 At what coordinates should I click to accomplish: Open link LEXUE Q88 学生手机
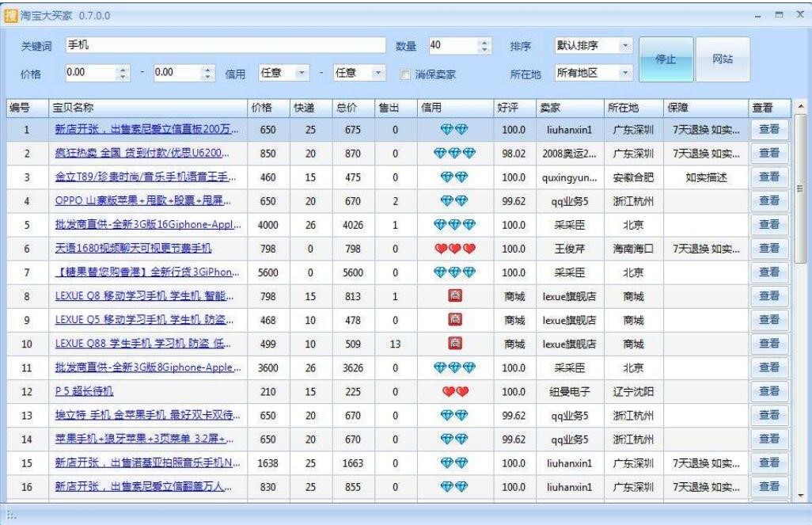point(143,344)
